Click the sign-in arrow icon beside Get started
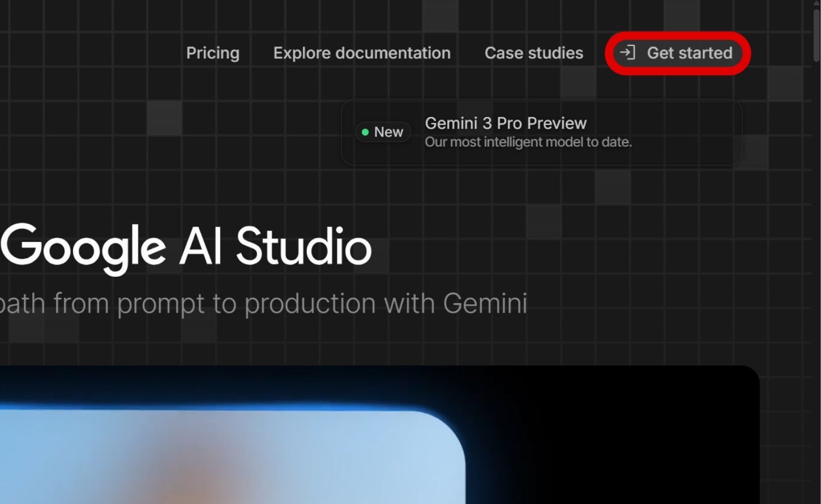Viewport: 821px width, 504px height. click(627, 53)
